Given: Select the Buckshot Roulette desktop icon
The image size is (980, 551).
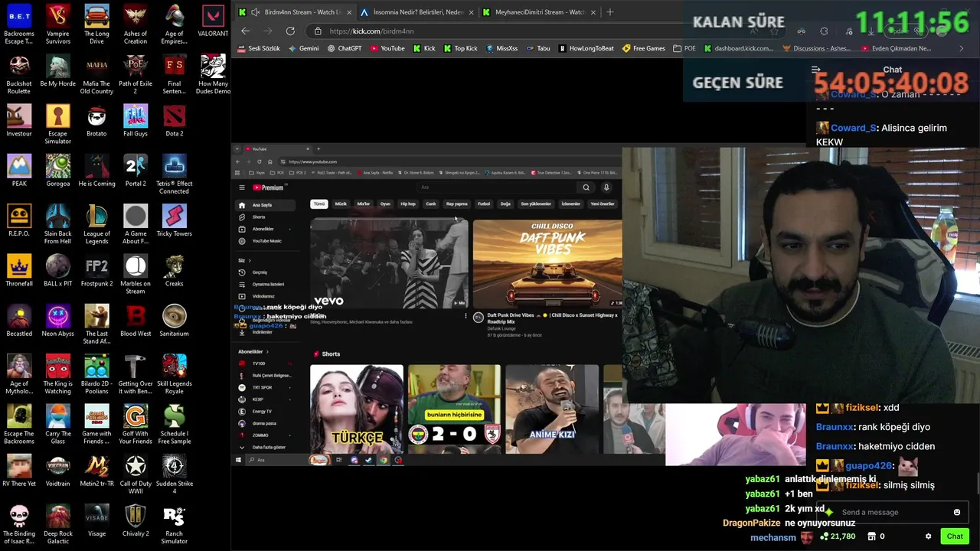Looking at the screenshot, I should tap(19, 74).
